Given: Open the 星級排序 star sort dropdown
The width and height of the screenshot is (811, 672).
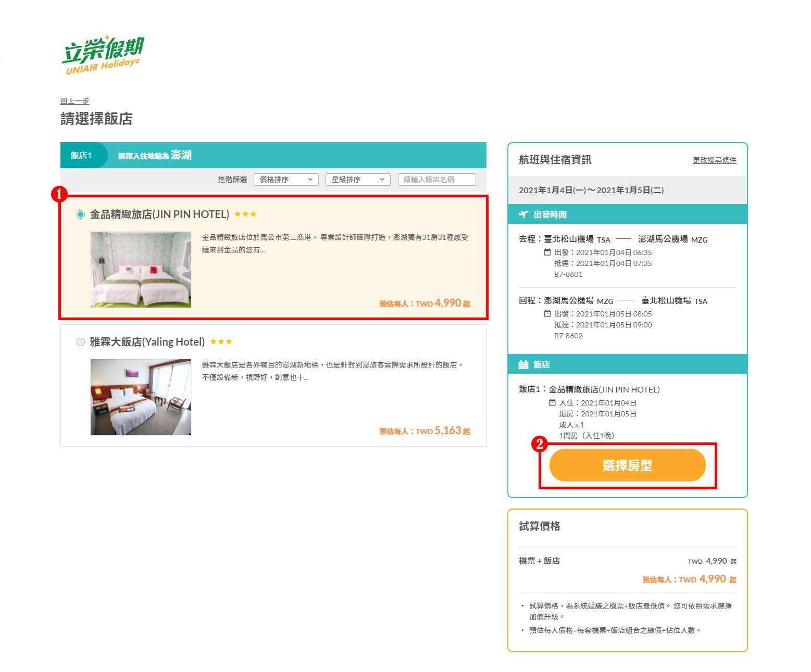Looking at the screenshot, I should 358,180.
